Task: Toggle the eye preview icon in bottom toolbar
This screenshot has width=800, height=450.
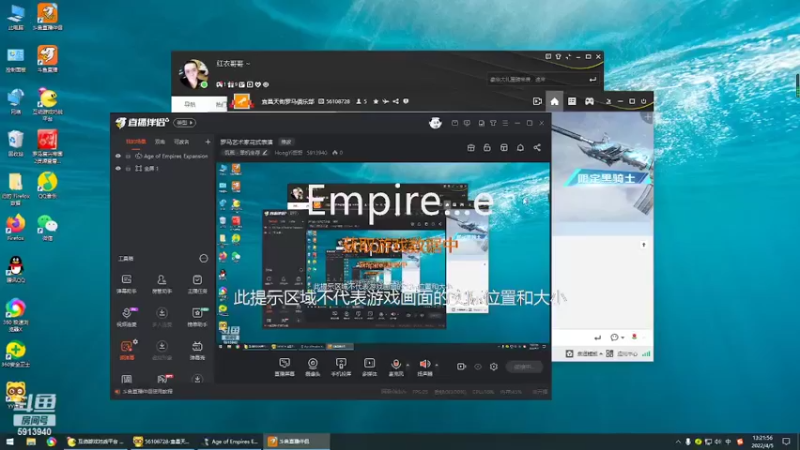Action: coord(478,366)
